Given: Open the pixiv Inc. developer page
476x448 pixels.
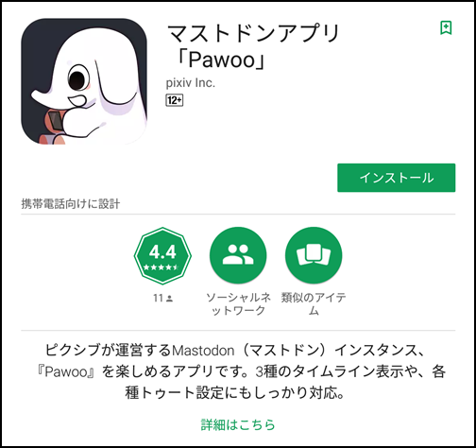Looking at the screenshot, I should (191, 83).
